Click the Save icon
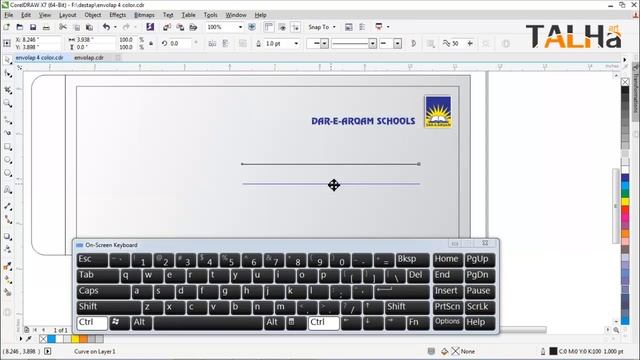 [33, 27]
